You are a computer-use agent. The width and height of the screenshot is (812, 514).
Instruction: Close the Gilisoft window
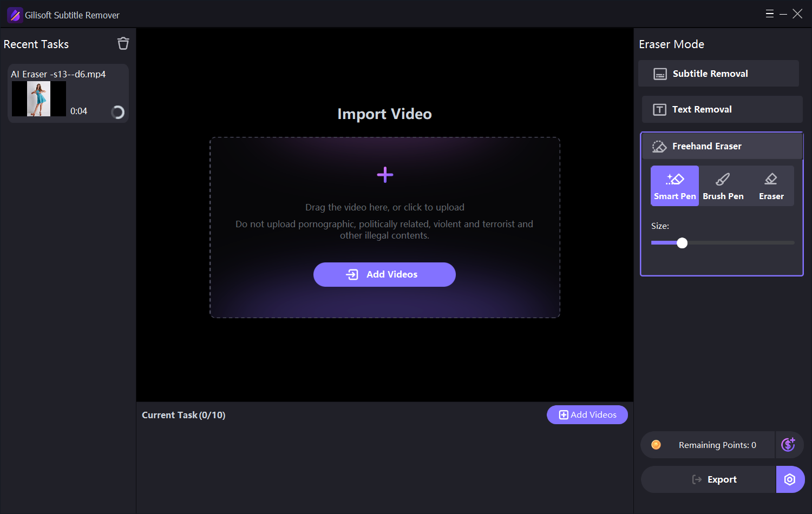click(797, 14)
